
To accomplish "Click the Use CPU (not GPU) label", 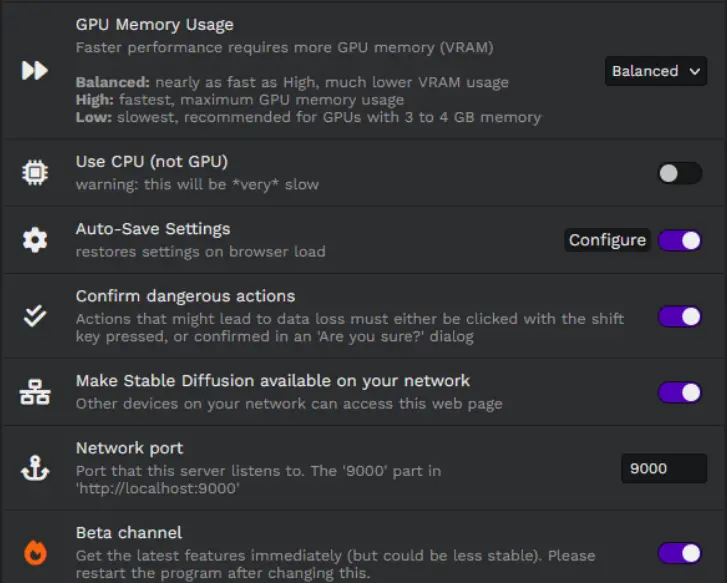I will (152, 162).
